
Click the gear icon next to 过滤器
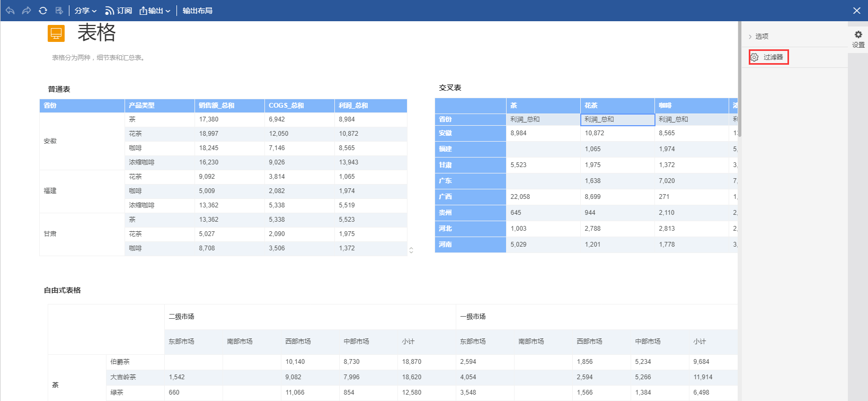(x=755, y=57)
